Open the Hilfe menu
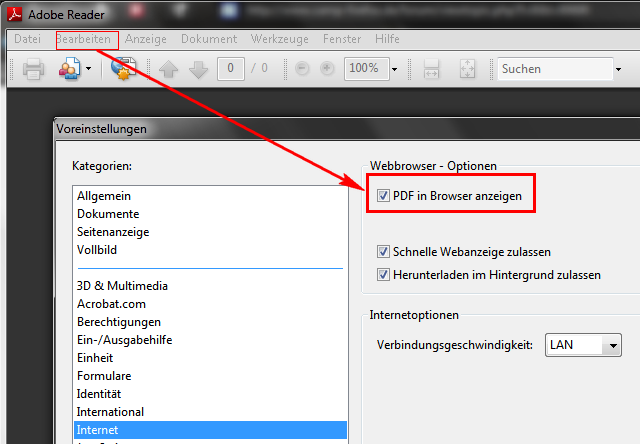The image size is (640, 444). click(x=387, y=39)
